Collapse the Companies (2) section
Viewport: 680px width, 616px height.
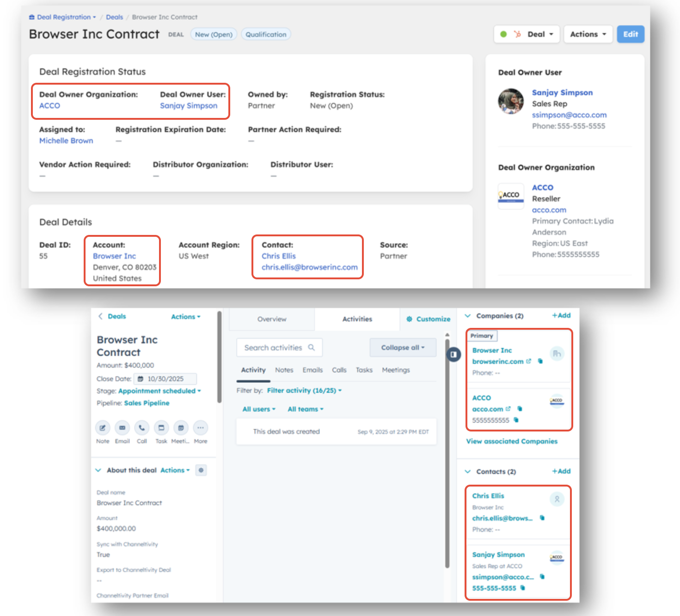tap(468, 316)
